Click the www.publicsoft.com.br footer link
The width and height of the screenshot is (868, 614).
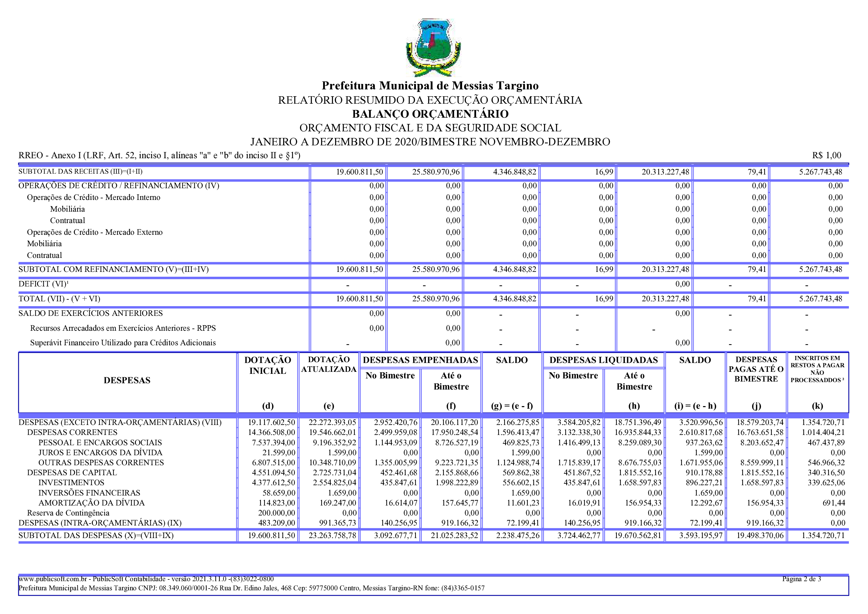(x=53, y=579)
